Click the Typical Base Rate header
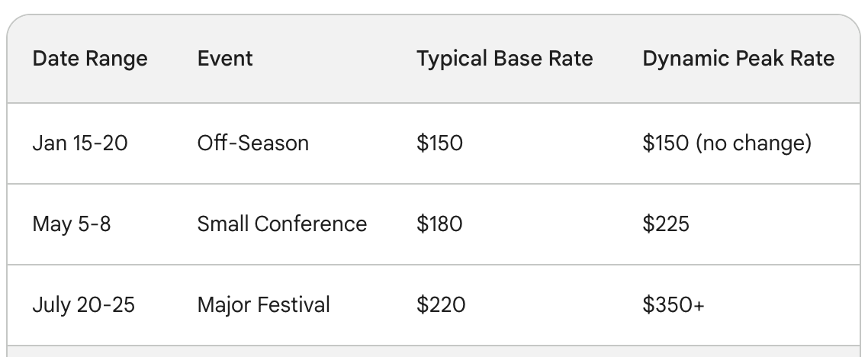 (504, 59)
